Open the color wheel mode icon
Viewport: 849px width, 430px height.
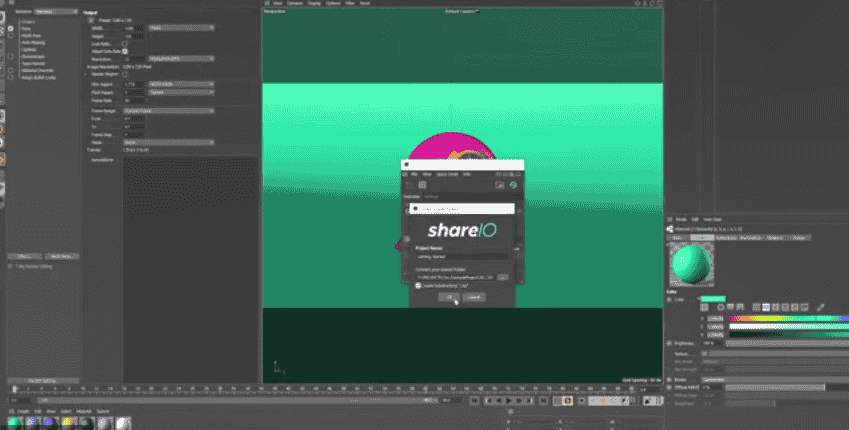(721, 307)
